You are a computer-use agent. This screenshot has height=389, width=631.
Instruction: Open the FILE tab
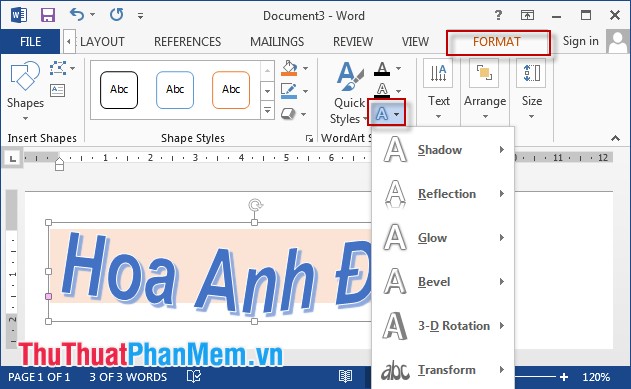[x=30, y=41]
